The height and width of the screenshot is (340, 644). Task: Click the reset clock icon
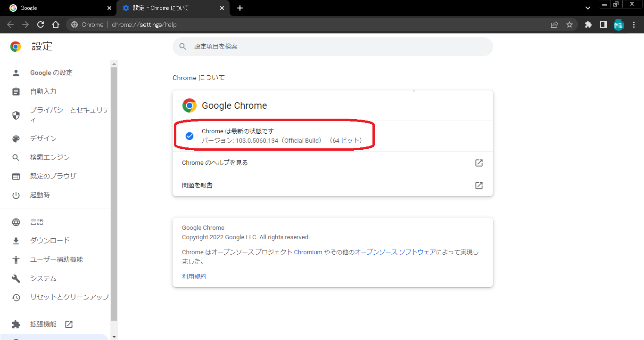click(16, 298)
